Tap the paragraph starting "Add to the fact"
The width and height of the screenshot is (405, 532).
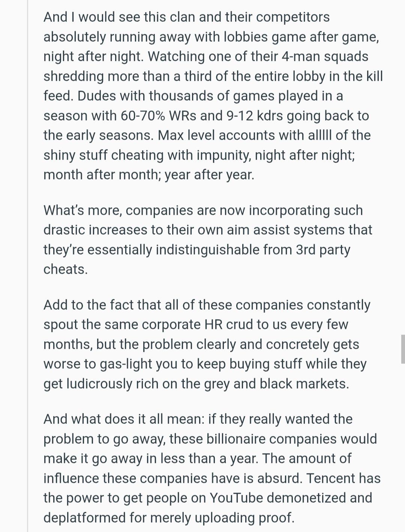pyautogui.click(x=207, y=344)
